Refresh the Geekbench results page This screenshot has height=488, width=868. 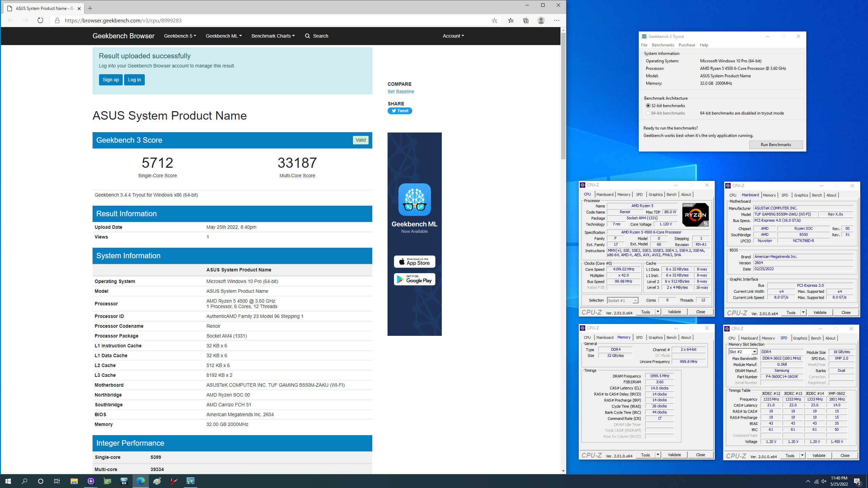point(40,20)
